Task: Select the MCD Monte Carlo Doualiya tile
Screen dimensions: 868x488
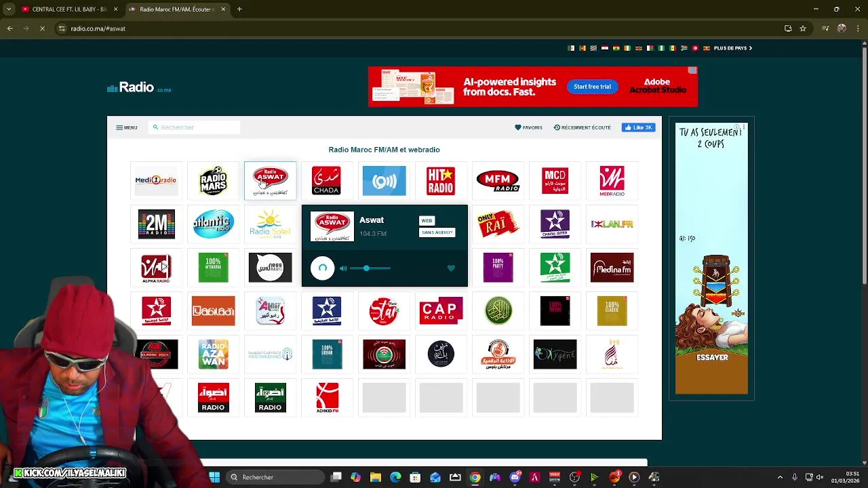Action: (x=555, y=181)
